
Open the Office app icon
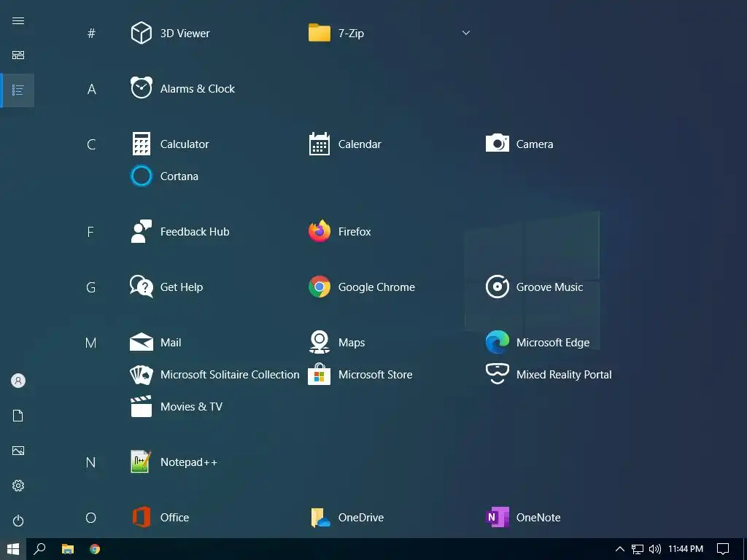coord(141,517)
